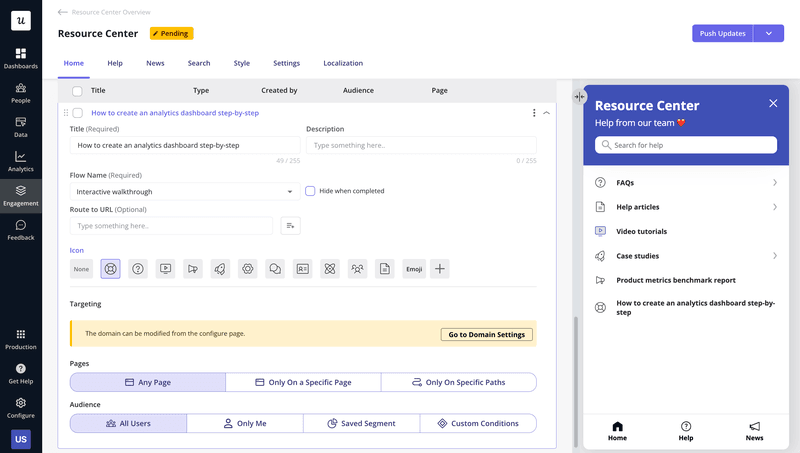Grab the module row drag handle
This screenshot has height=453, width=800.
tap(65, 113)
